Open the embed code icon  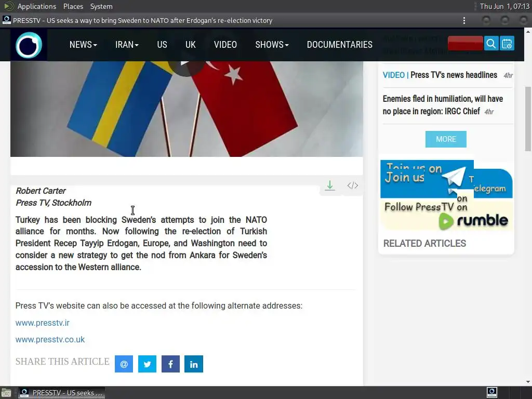click(x=353, y=185)
